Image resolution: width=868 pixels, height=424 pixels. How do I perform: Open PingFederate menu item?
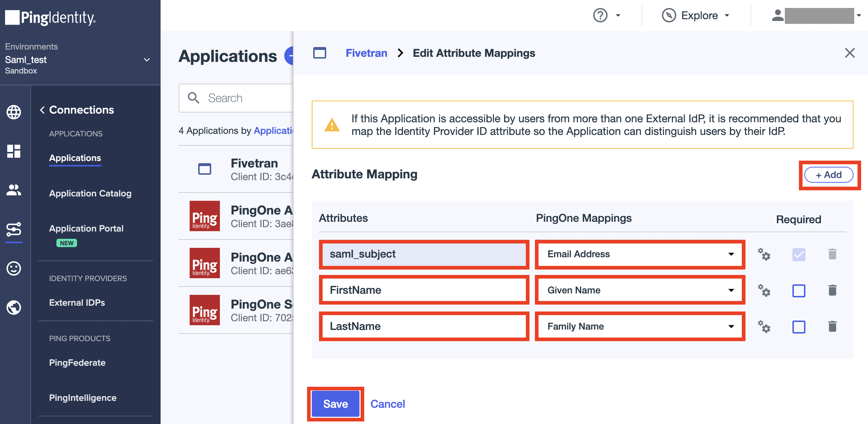click(x=77, y=362)
